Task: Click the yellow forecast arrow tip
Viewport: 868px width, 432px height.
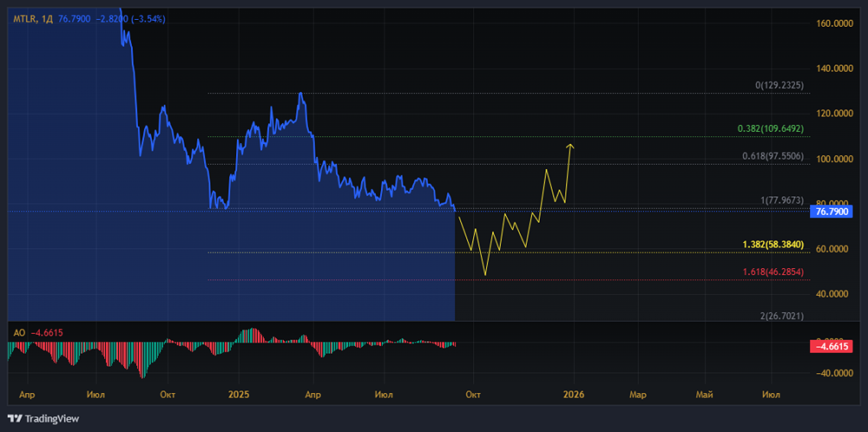Action: [570, 145]
